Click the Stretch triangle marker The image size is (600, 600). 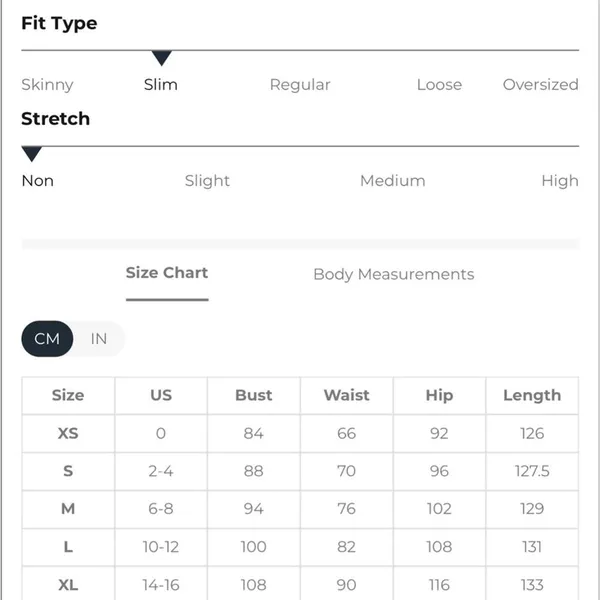click(x=32, y=154)
